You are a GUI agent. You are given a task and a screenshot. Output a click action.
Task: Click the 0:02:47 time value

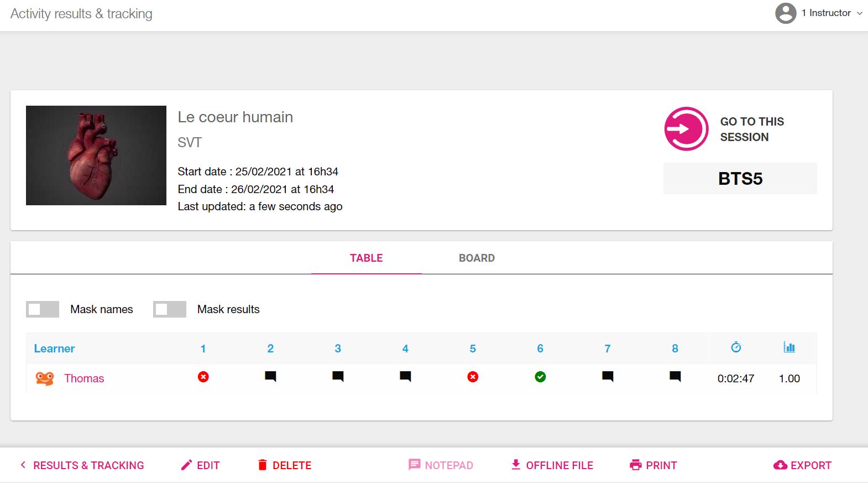[736, 378]
